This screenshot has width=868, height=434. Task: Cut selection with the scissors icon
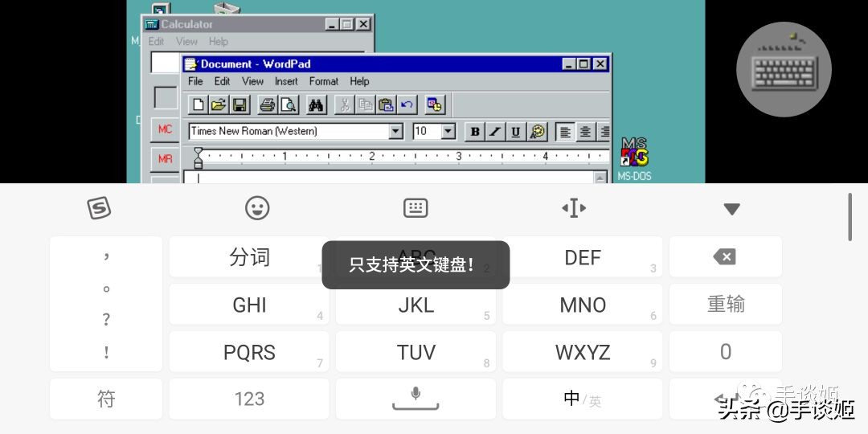(344, 104)
